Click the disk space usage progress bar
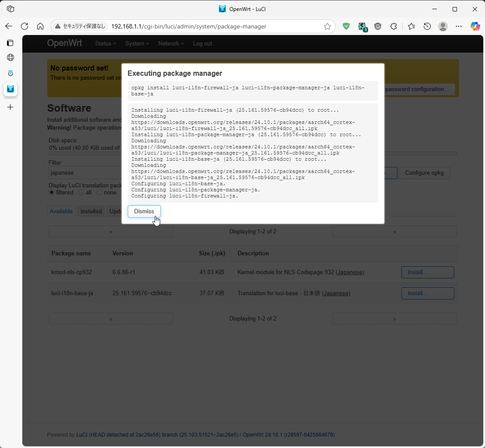The height and width of the screenshot is (448, 485). [253, 153]
